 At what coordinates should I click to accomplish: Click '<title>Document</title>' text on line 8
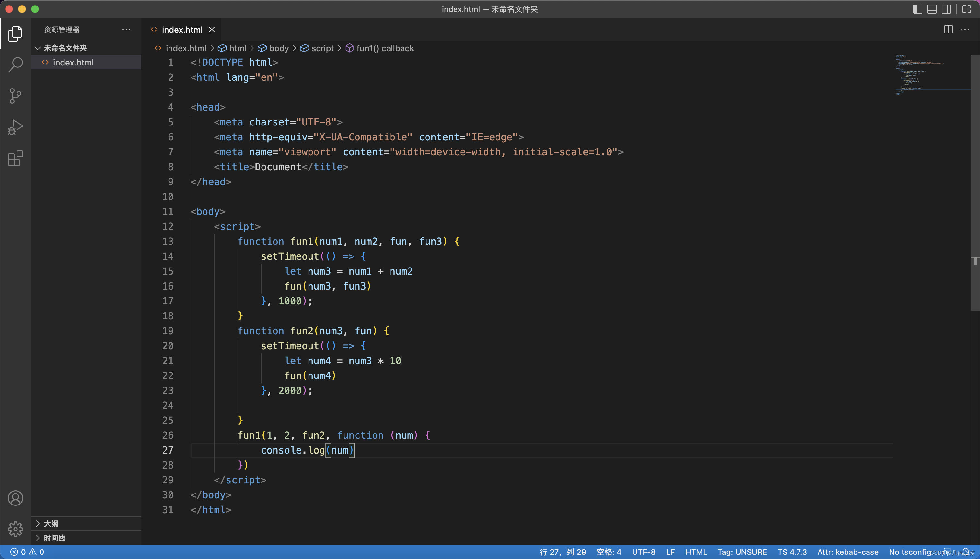click(281, 167)
